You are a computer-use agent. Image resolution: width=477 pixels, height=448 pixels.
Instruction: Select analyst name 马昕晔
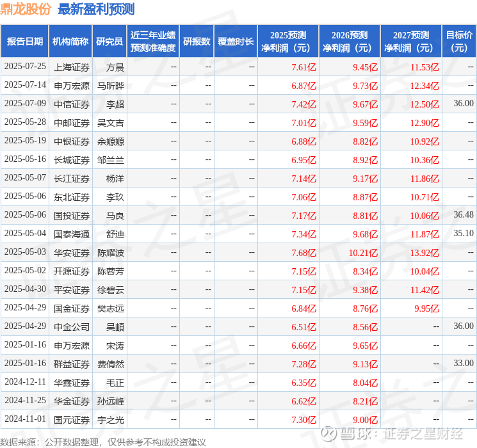pos(111,86)
